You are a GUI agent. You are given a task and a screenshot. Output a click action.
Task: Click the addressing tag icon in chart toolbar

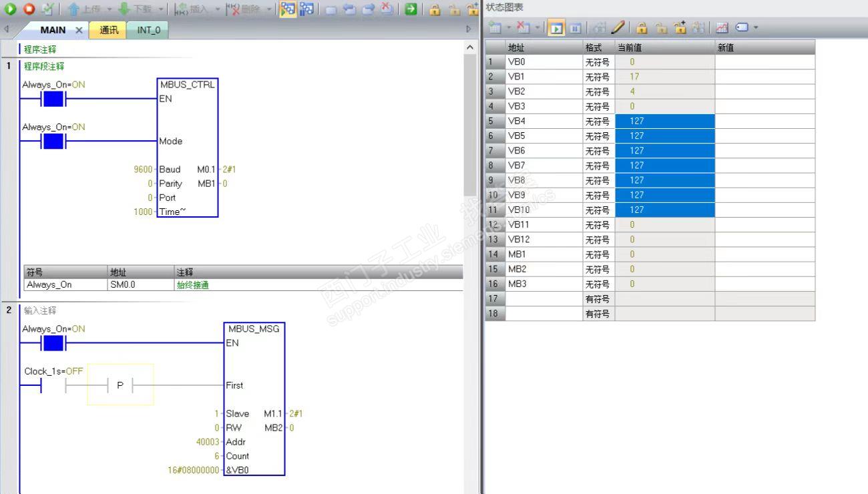pyautogui.click(x=742, y=27)
